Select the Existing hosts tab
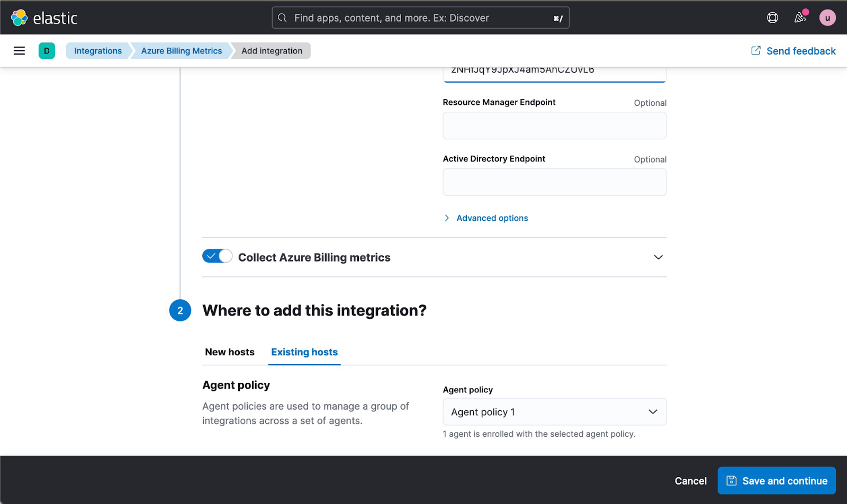The width and height of the screenshot is (847, 504). click(x=304, y=352)
